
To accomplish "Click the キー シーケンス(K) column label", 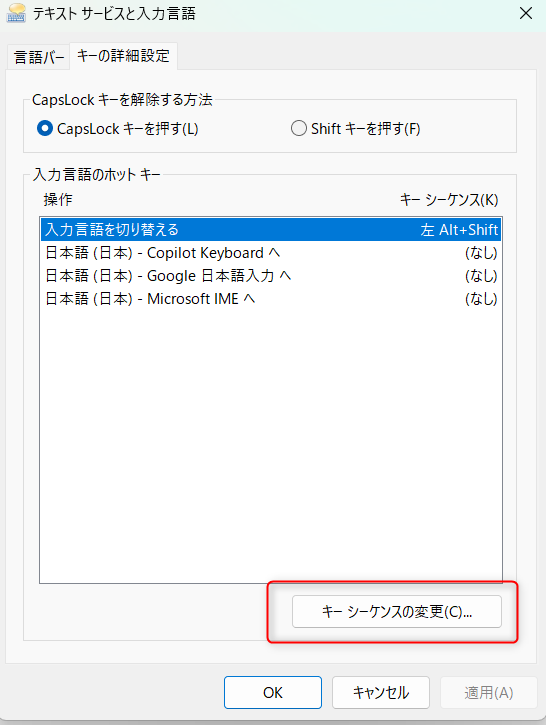I will pos(449,200).
